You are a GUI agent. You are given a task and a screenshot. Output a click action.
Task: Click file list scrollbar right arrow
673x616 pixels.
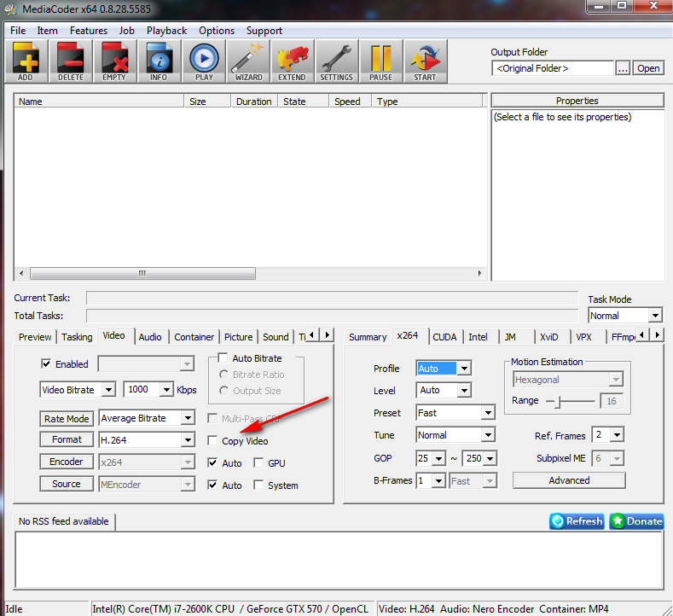[480, 273]
